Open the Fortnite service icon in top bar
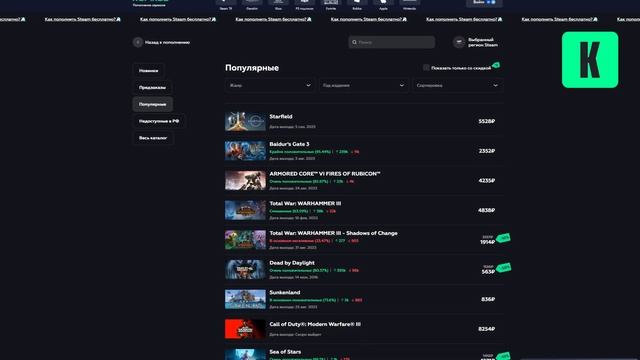The height and width of the screenshot is (360, 640). 331,3
